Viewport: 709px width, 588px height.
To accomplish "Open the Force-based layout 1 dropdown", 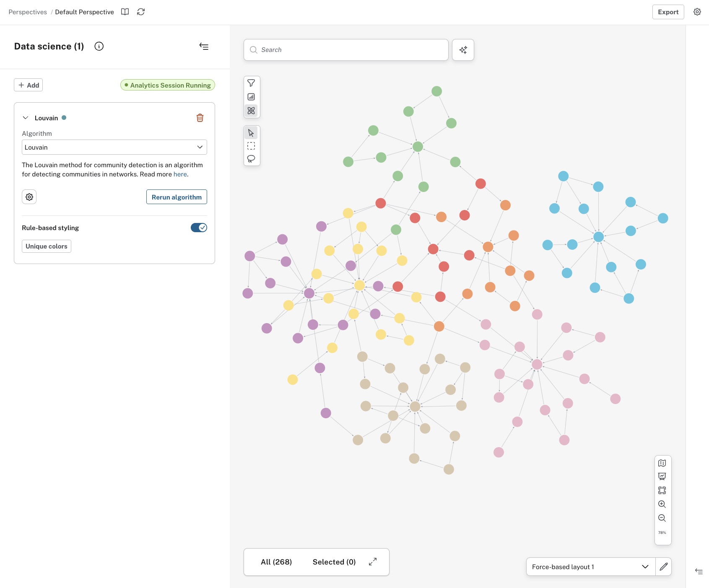I will coord(590,567).
